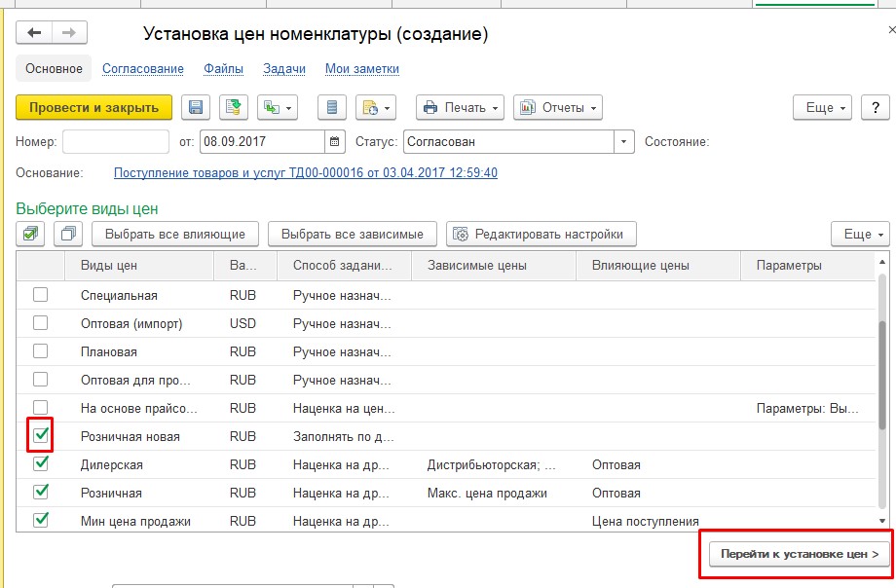Select the Дилерская row name
This screenshot has width=896, height=588.
pyautogui.click(x=111, y=464)
